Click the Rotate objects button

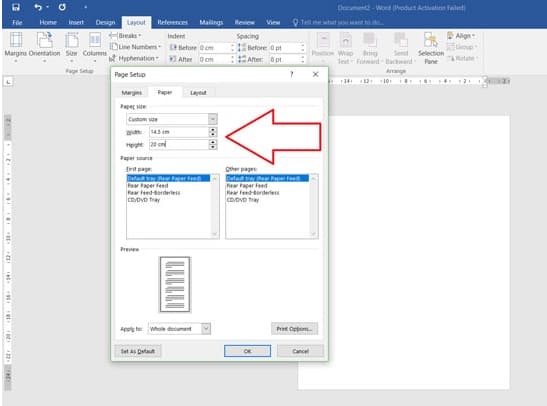click(462, 58)
